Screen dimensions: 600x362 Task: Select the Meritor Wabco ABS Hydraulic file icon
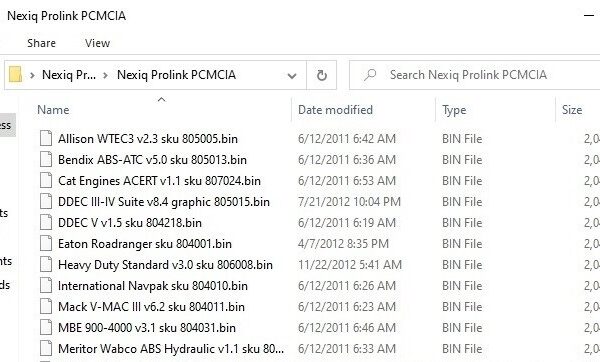(46, 349)
